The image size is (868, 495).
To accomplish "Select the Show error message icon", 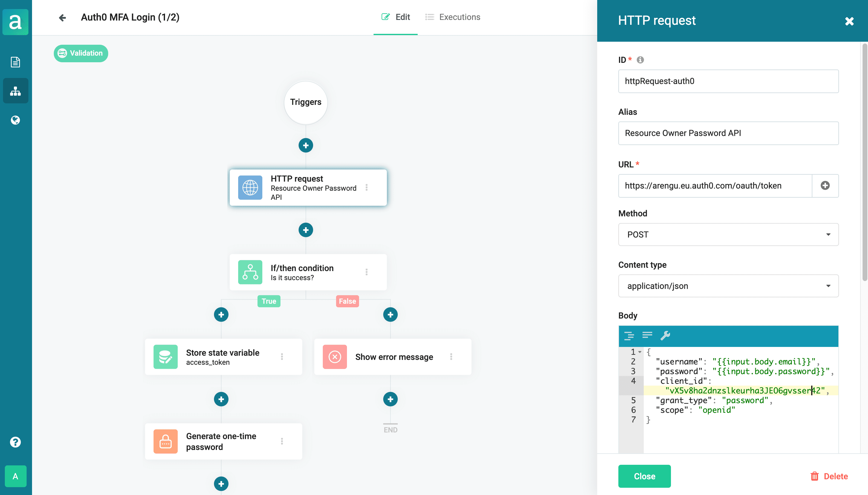I will click(x=335, y=357).
